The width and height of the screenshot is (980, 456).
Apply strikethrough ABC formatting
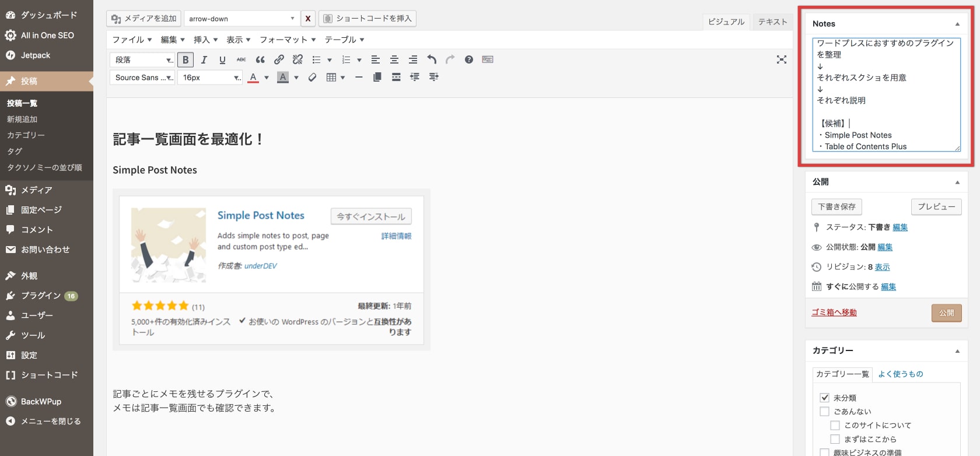pos(241,59)
